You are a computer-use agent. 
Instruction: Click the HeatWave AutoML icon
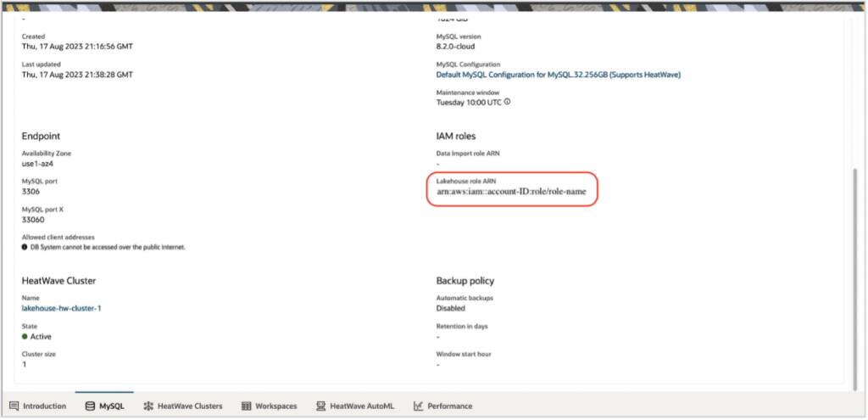click(320, 406)
